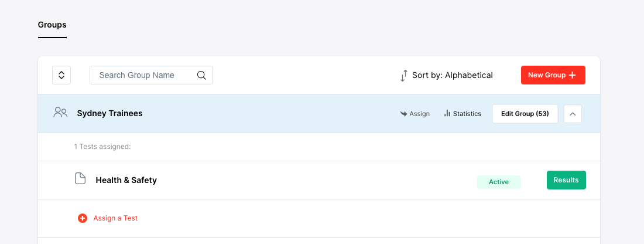Click the Active status badge
Screen dimensions: 644x244
click(498, 182)
